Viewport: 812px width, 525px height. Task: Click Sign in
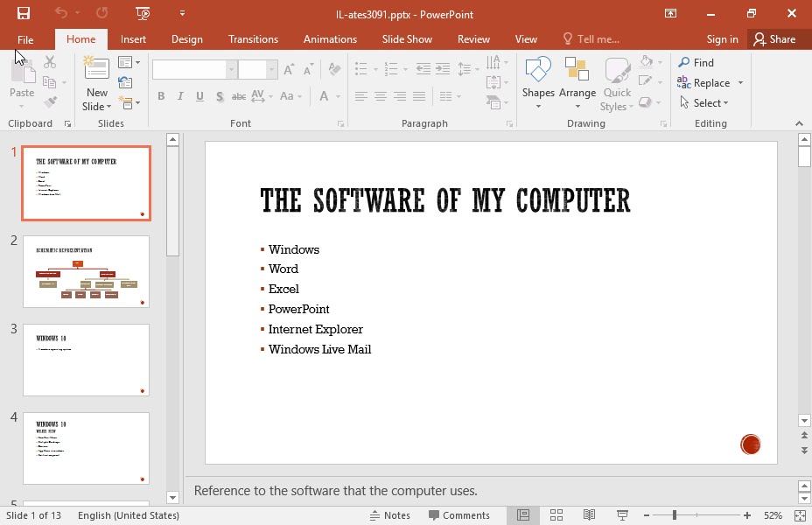click(722, 39)
